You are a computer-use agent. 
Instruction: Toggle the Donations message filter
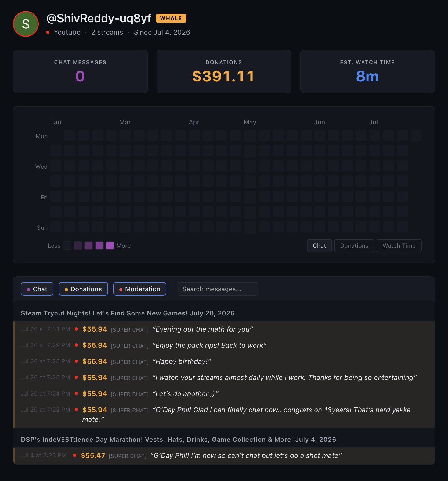(x=83, y=289)
